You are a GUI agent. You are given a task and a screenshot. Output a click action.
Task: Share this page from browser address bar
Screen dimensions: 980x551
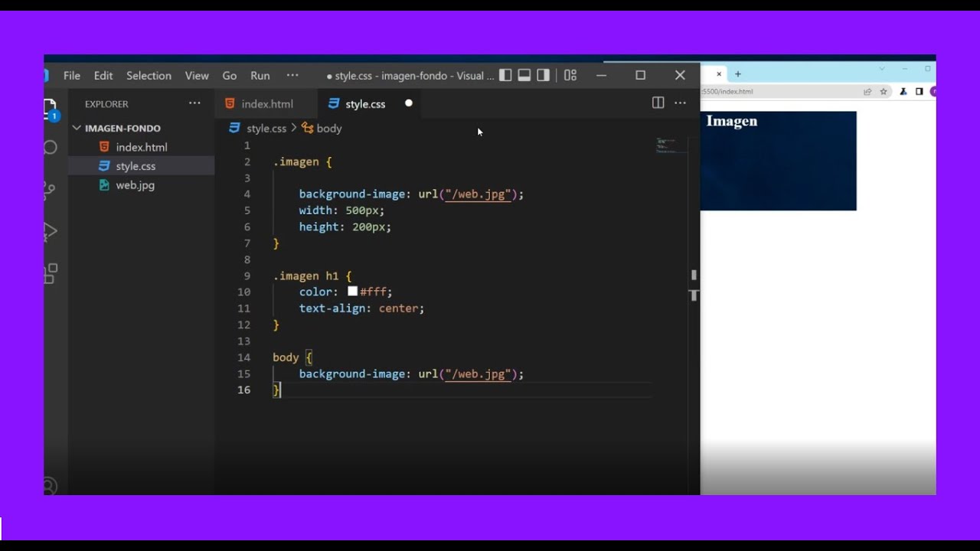pyautogui.click(x=867, y=91)
